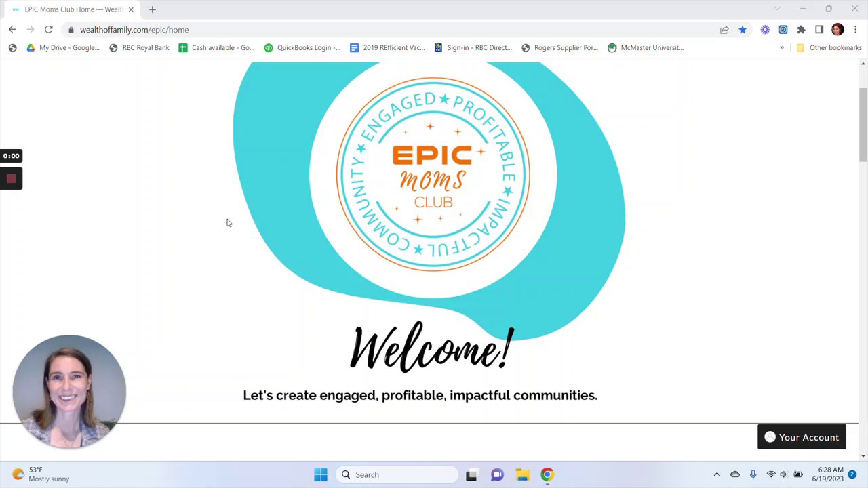Select the EPIC Moms Club Home tab
Screen dimensions: 868x488
pos(72,9)
